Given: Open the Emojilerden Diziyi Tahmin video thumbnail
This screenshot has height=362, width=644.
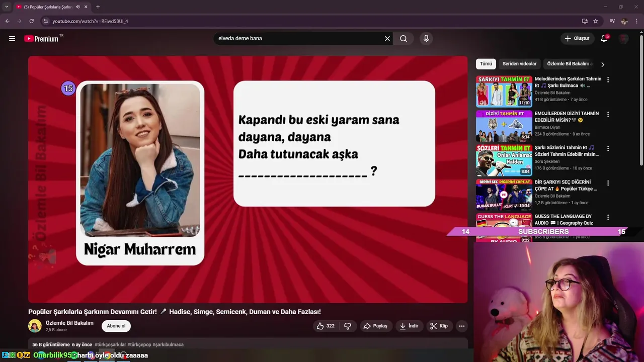Looking at the screenshot, I should click(x=504, y=126).
